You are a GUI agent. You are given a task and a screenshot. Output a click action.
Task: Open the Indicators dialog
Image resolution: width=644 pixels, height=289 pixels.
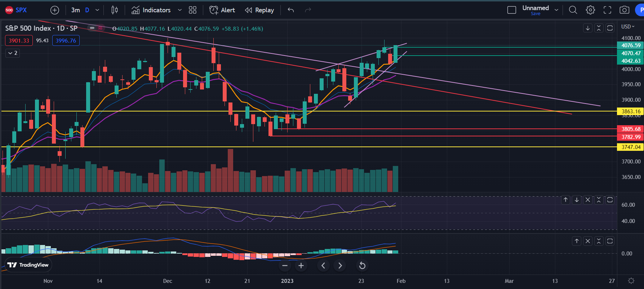coord(151,10)
